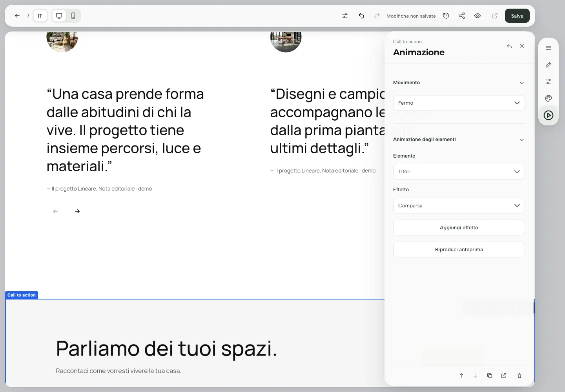565x392 pixels.
Task: Preview the page with the eye icon
Action: point(478,16)
